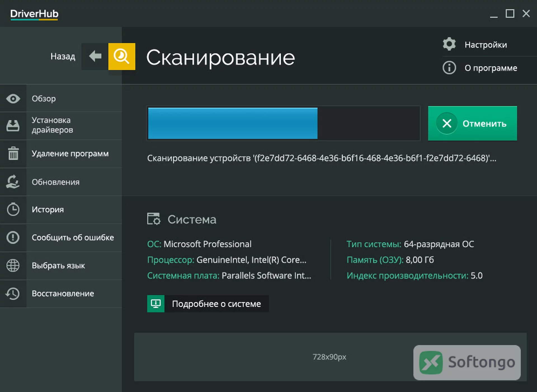Open История section

tap(61, 210)
